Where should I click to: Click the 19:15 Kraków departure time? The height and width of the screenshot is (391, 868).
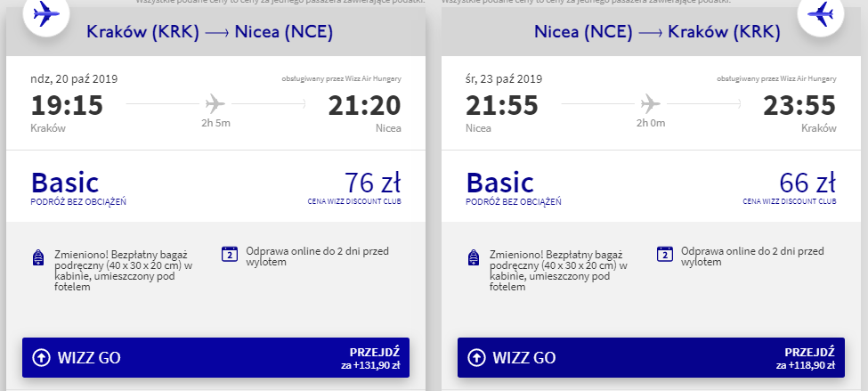(x=67, y=105)
